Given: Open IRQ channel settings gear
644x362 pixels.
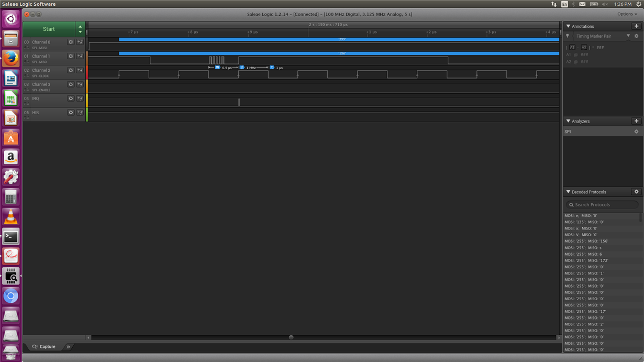Looking at the screenshot, I should (71, 98).
